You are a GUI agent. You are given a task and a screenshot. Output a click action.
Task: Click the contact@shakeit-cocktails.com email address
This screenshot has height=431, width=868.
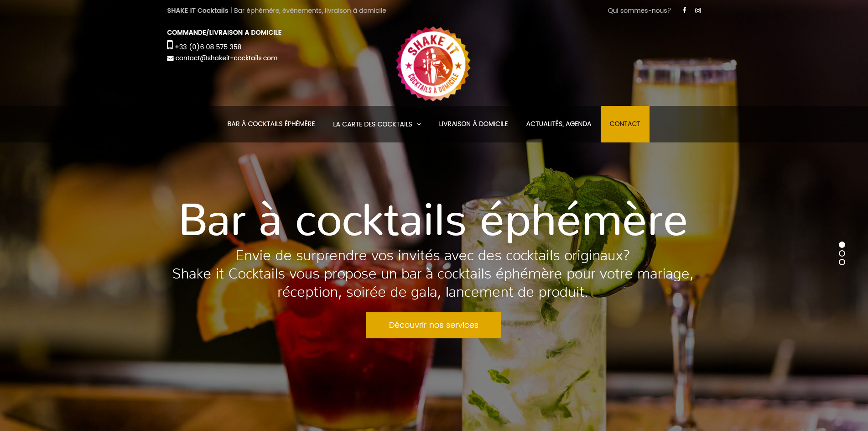[x=226, y=58]
